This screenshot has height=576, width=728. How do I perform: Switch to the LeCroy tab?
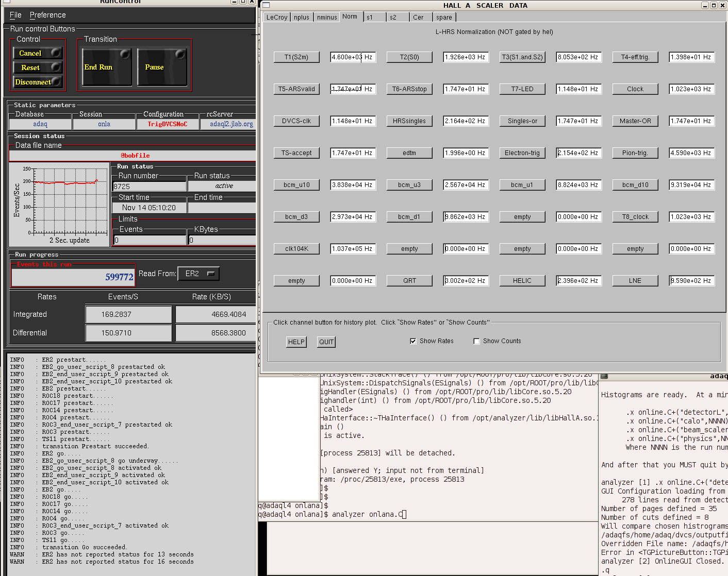277,17
